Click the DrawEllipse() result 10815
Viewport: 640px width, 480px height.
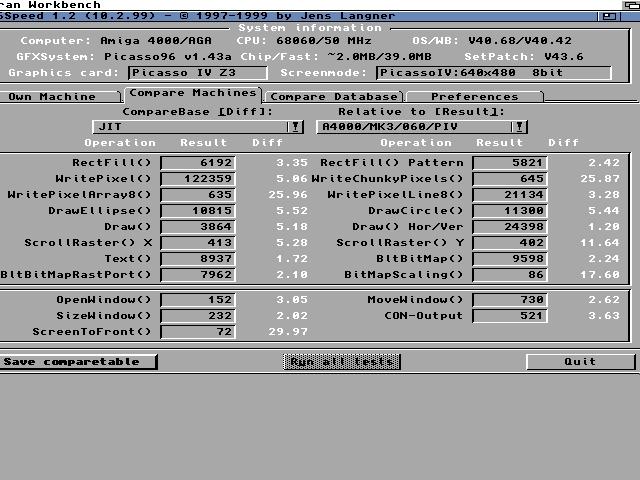click(198, 211)
